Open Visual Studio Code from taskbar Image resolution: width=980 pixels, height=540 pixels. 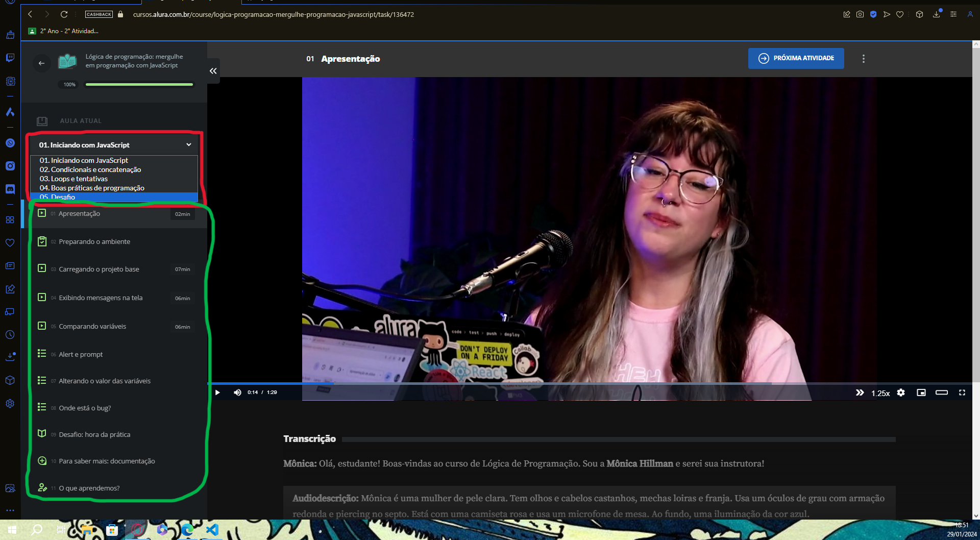coord(212,530)
